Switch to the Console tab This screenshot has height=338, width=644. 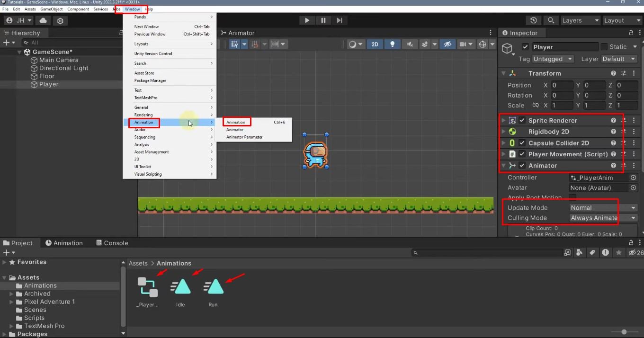pos(112,243)
